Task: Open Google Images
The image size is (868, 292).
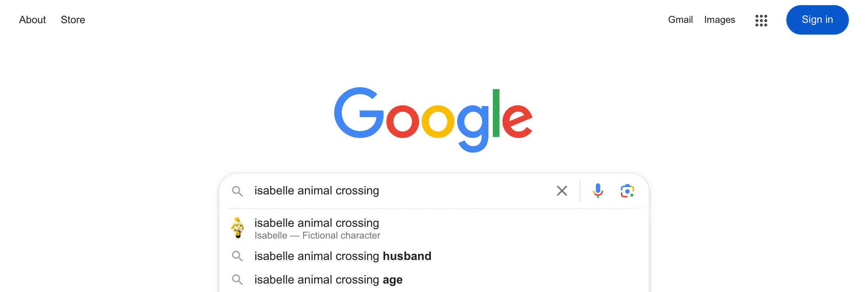Action: (x=719, y=20)
